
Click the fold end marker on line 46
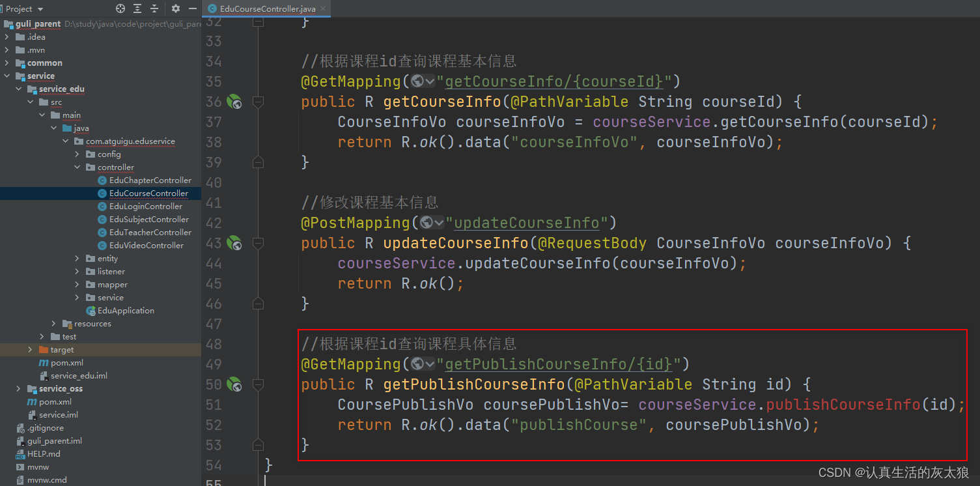258,303
